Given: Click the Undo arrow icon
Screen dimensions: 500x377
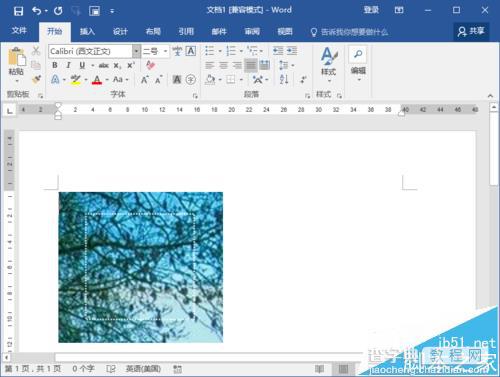Looking at the screenshot, I should tap(36, 11).
